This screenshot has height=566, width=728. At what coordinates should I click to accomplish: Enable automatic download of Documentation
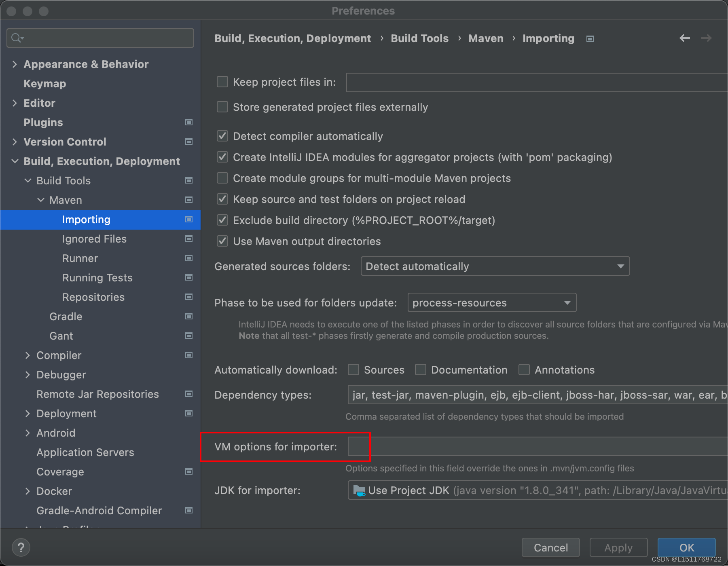coord(421,370)
